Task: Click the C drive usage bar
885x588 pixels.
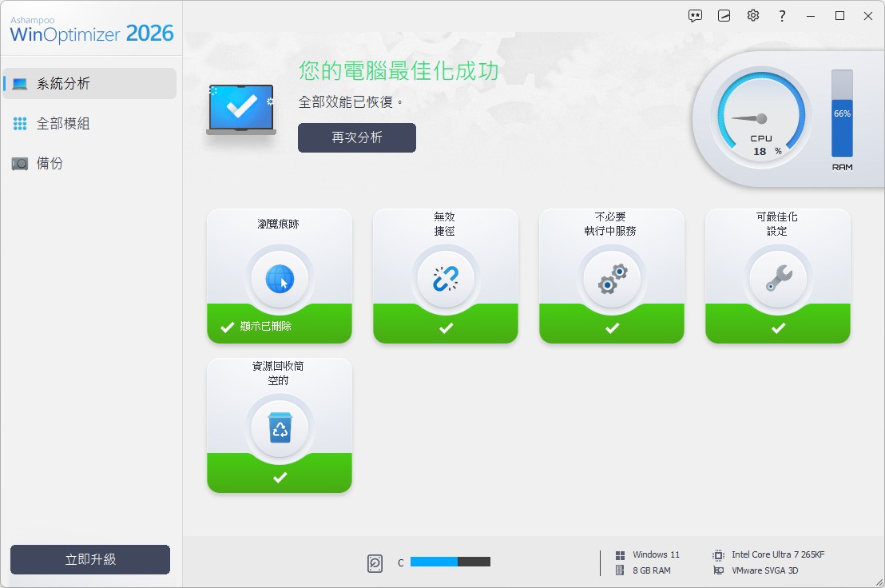Action: pyautogui.click(x=450, y=562)
